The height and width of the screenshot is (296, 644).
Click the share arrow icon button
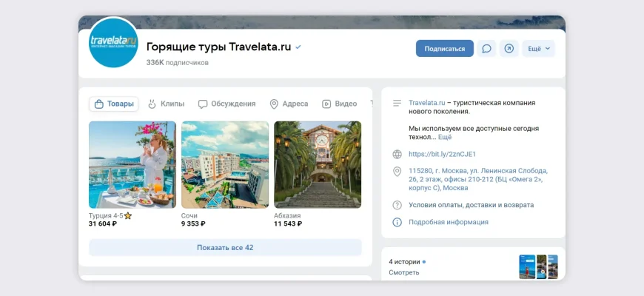pyautogui.click(x=509, y=49)
